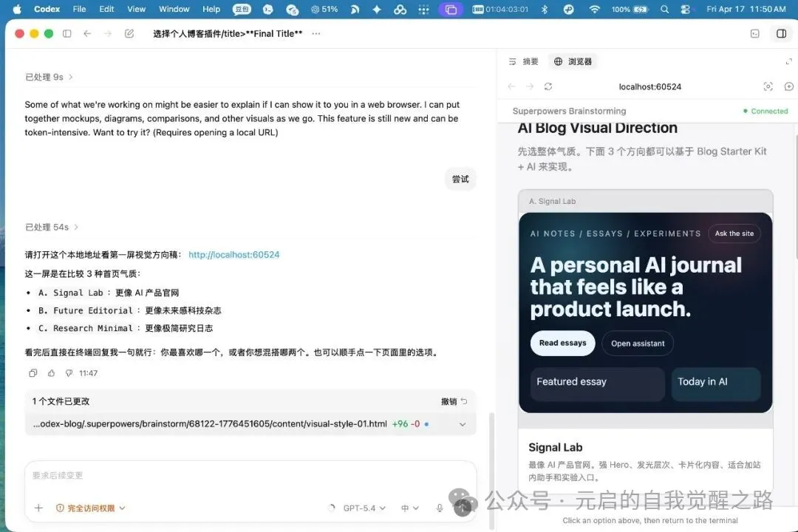Expand the 已处理 54s details
798x532 pixels.
(x=52, y=227)
